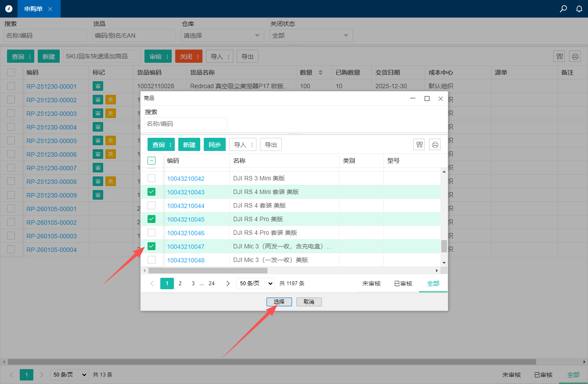Open more options beside the 查询 button in dialog
Image resolution: width=588 pixels, height=384 pixels.
pyautogui.click(x=170, y=145)
